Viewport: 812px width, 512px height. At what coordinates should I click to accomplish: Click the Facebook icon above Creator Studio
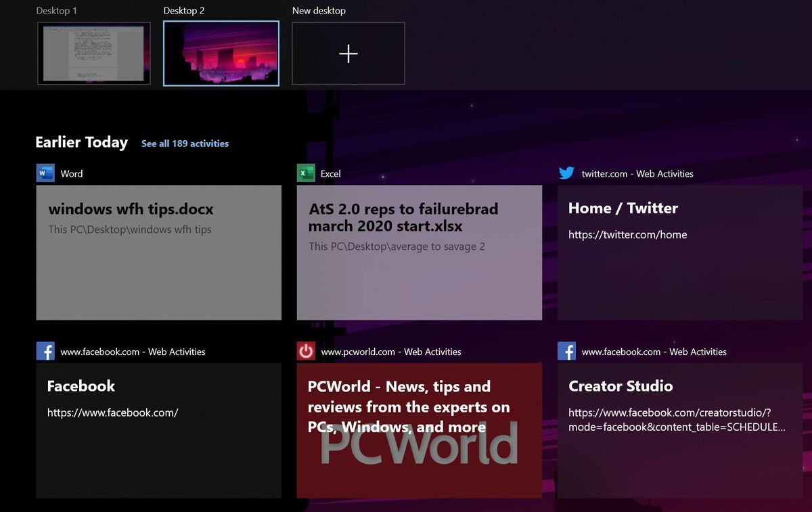tap(566, 351)
